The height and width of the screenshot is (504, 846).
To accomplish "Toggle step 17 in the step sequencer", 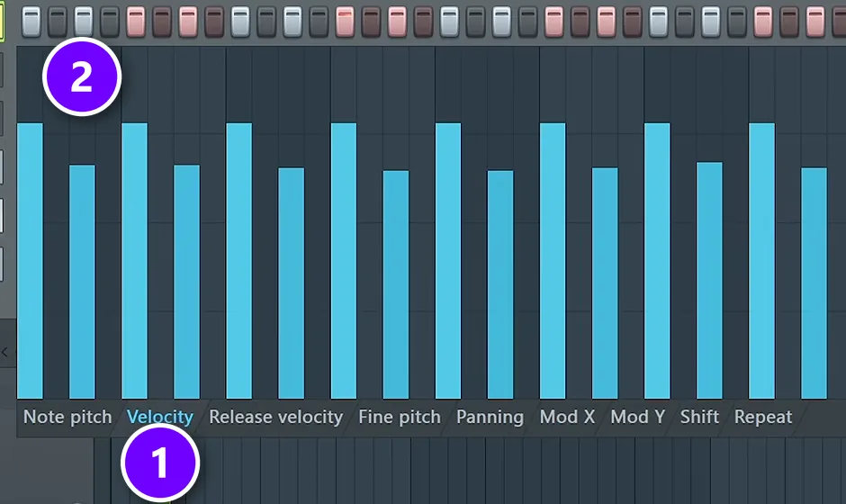I will [x=450, y=22].
